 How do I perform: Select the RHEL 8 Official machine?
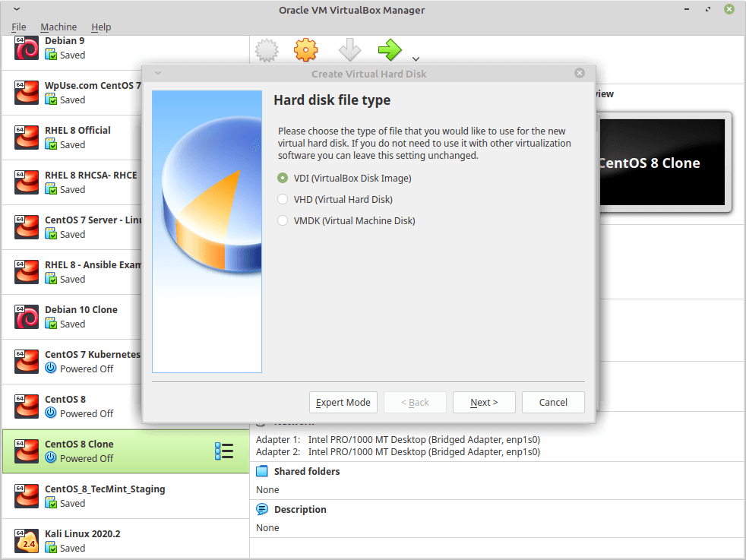click(72, 138)
